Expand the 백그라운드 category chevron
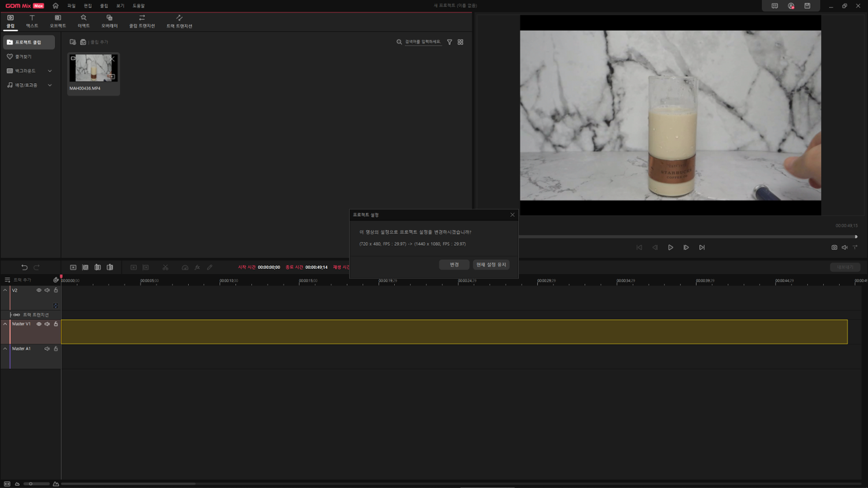 (50, 71)
